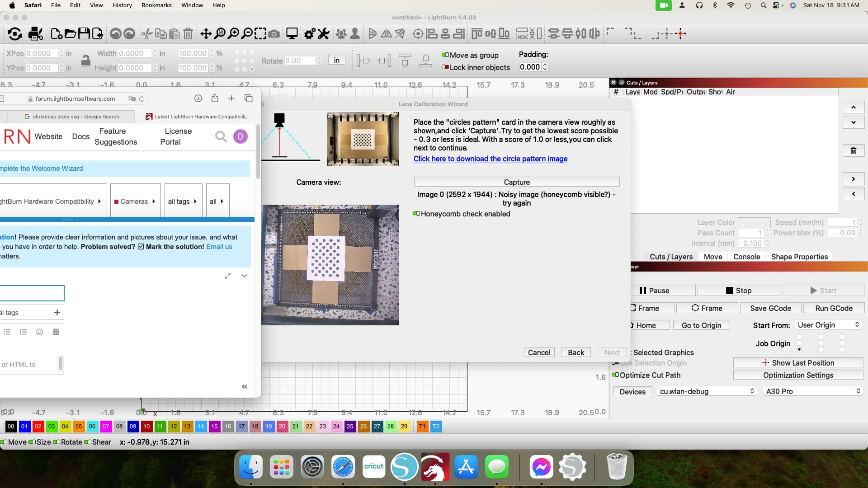Screen dimensions: 868x488
Task: Expand the cu.wlan-debug port dropdown
Action: 706,391
